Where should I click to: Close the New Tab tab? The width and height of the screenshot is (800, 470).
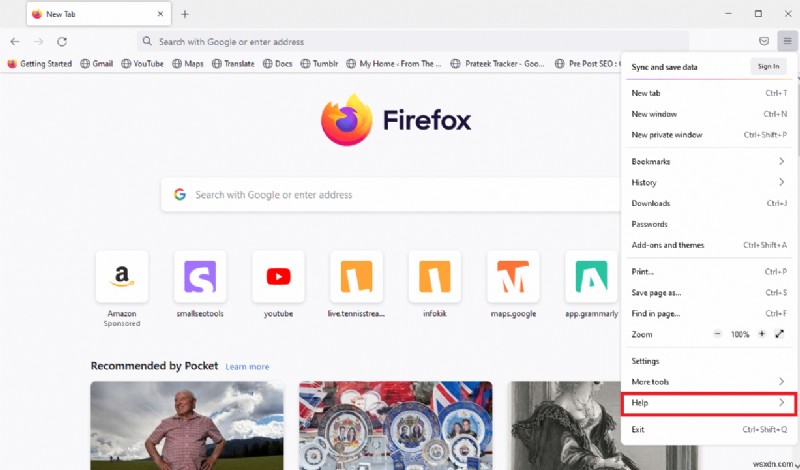pyautogui.click(x=160, y=14)
